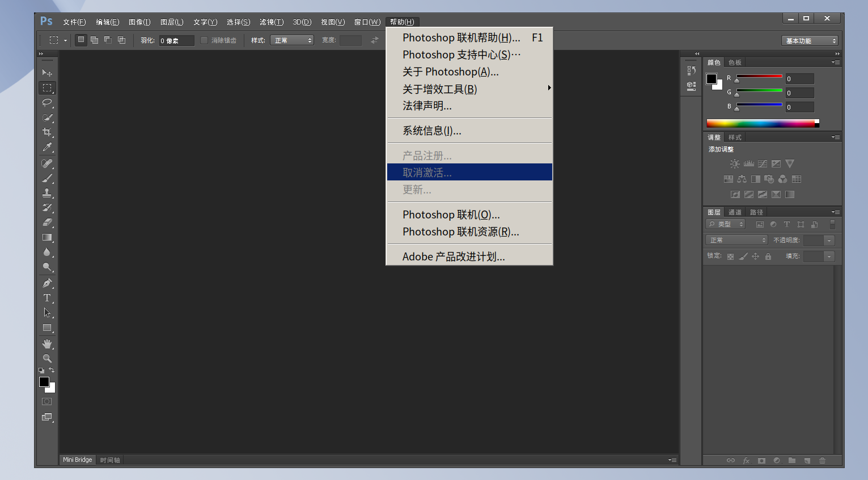Open Photoshop 联机帮助(H)... entry
This screenshot has width=868, height=480.
coord(470,37)
